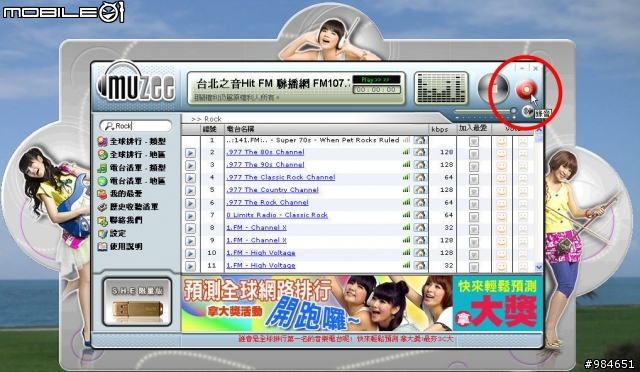Viewport: 640px width, 372px height.
Task: Open the 預測全球網路排行 banner advertisement
Action: tap(317, 303)
